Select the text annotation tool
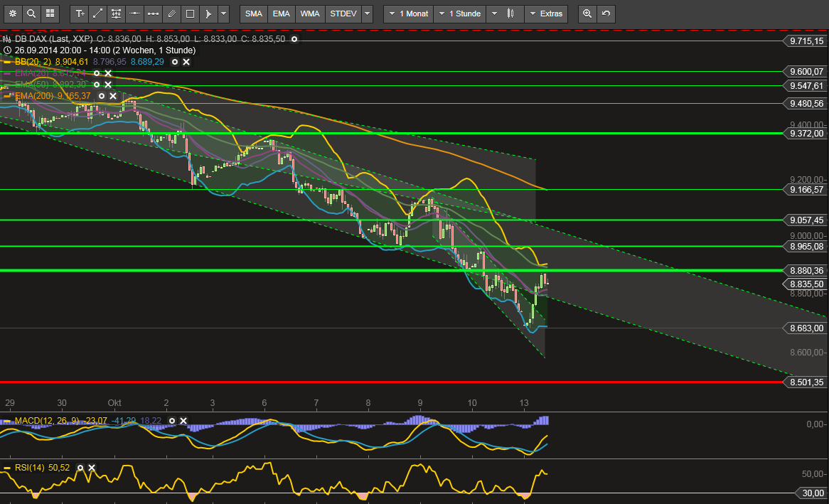 tap(80, 14)
